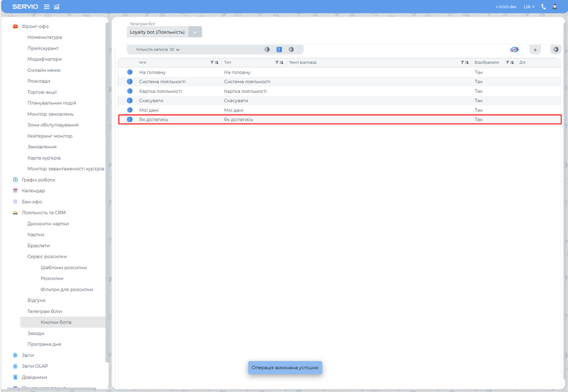Select the blue circle marker of row Скасувати
Viewport: 568px width, 392px height.
pos(130,101)
